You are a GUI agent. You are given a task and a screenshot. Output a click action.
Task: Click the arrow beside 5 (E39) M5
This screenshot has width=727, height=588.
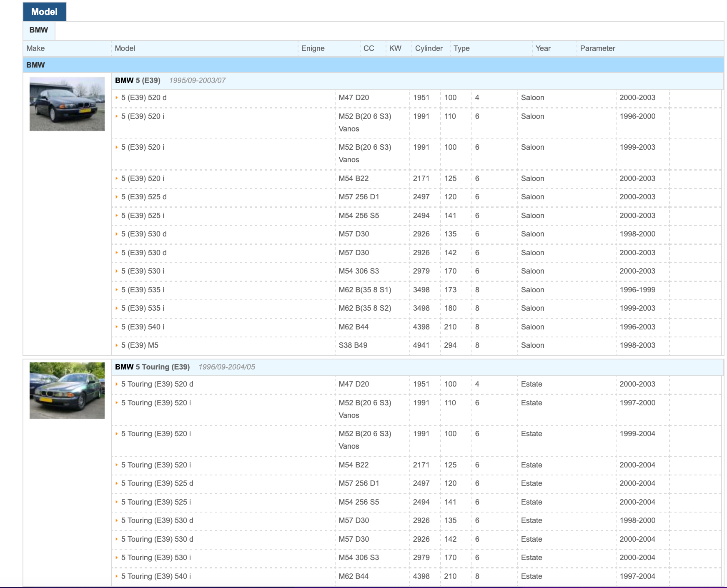click(x=117, y=345)
